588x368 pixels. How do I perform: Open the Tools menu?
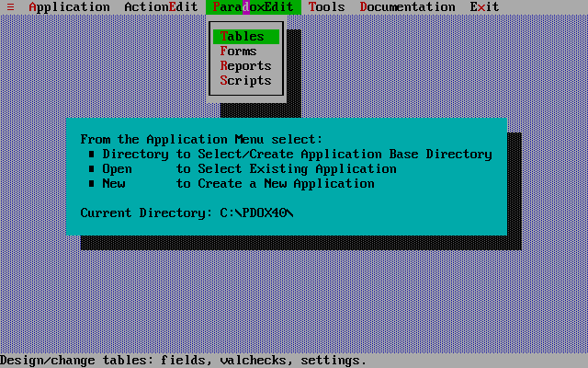click(x=326, y=6)
